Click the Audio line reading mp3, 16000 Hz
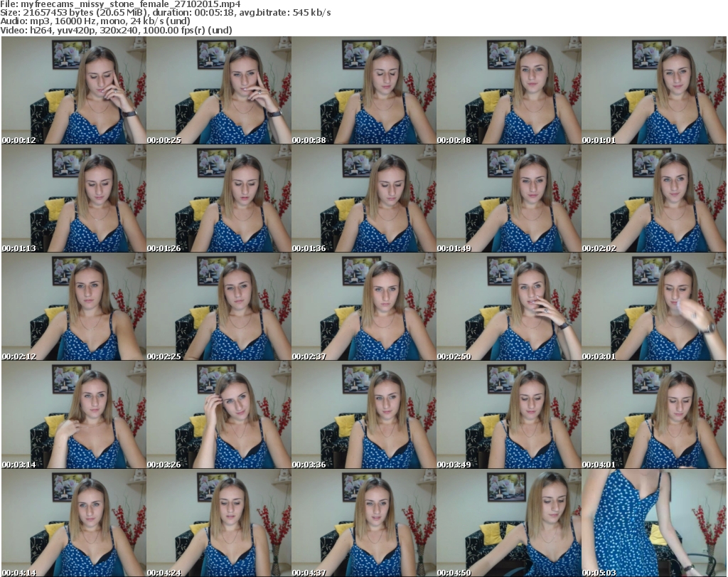This screenshot has width=728, height=577. coord(95,21)
